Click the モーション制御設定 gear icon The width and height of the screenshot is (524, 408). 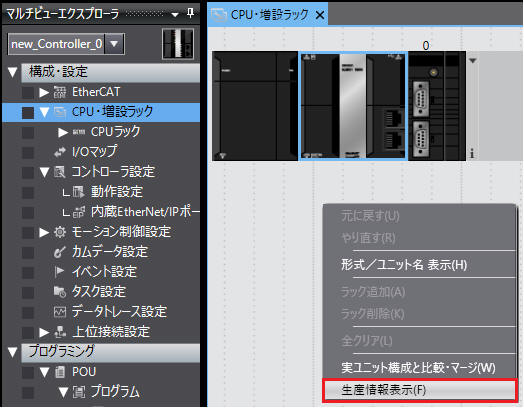coord(60,232)
